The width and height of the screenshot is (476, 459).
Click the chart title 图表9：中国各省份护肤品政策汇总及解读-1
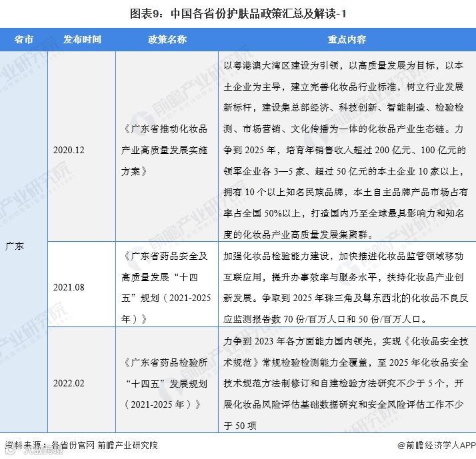coord(238,13)
